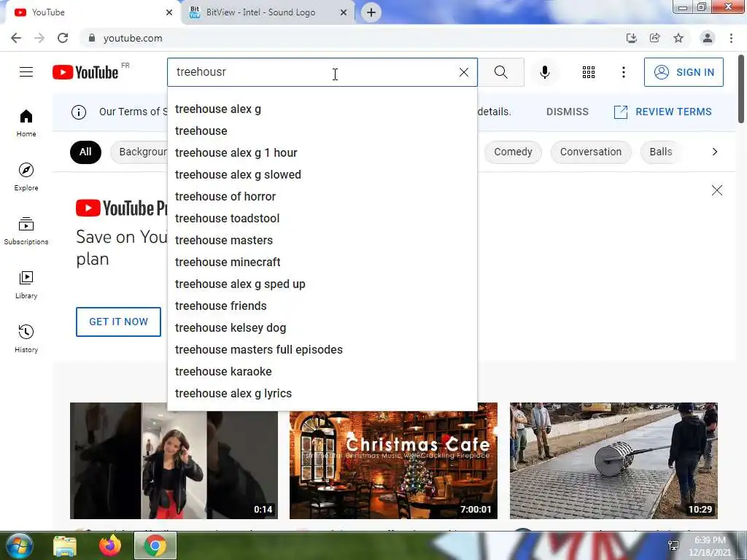Open Library in sidebar

tap(26, 285)
